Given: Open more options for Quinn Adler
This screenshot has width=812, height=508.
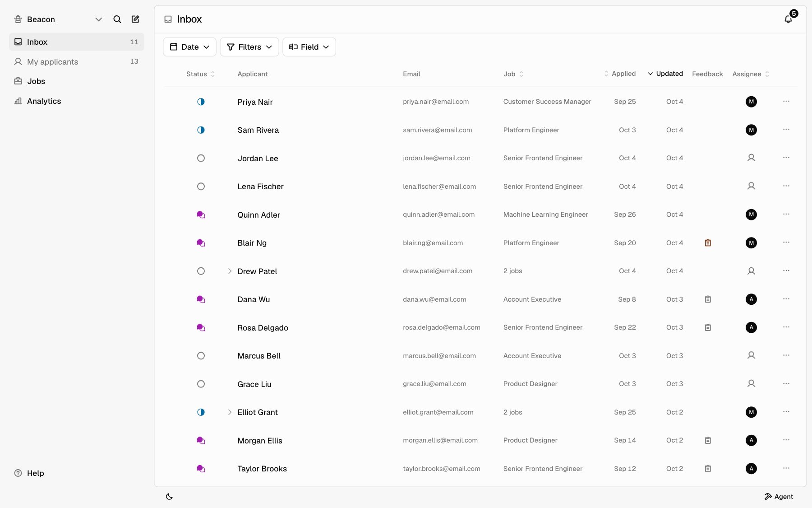Looking at the screenshot, I should [x=786, y=214].
